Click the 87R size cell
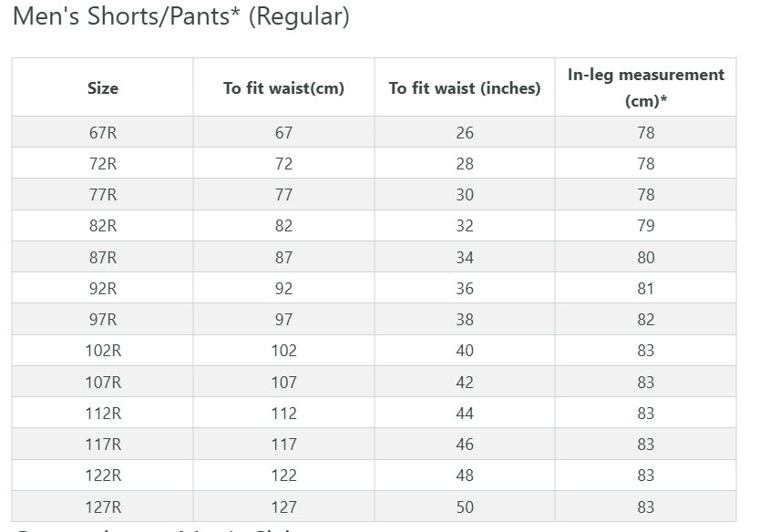Viewport: 760px width, 532px height. [103, 258]
